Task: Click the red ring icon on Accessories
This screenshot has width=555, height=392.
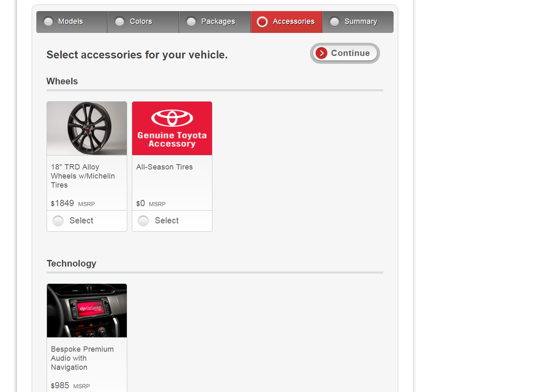Action: click(262, 22)
